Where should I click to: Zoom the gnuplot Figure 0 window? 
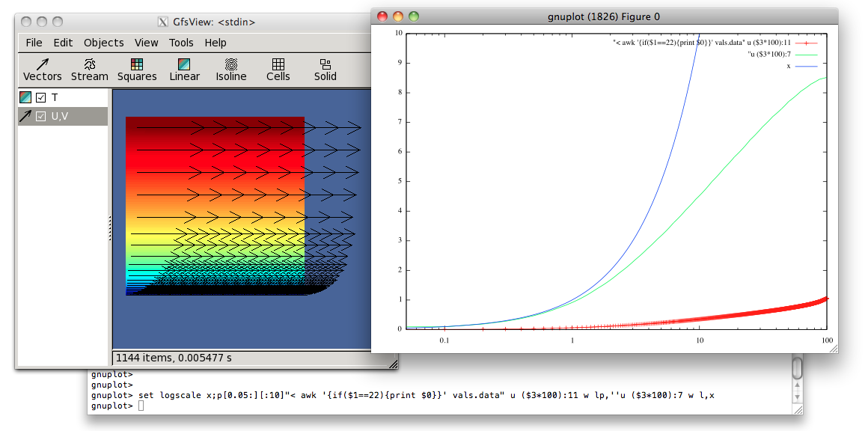(414, 16)
